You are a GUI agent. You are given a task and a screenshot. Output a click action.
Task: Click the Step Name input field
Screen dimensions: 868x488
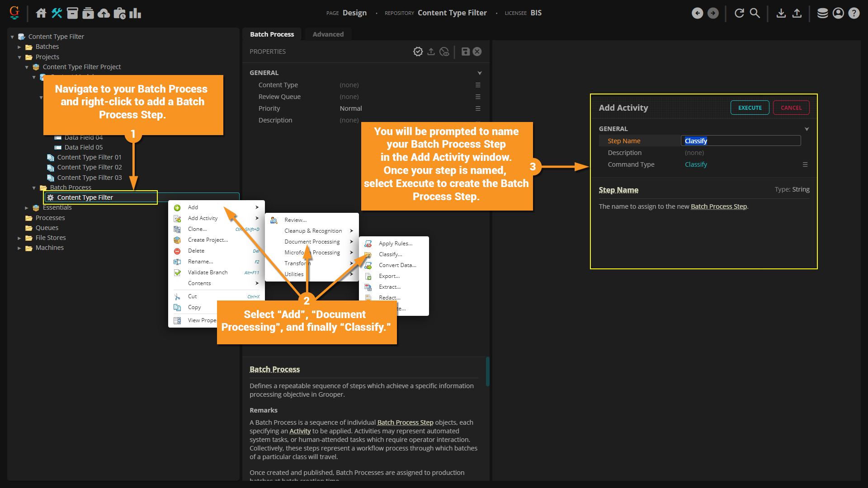741,141
